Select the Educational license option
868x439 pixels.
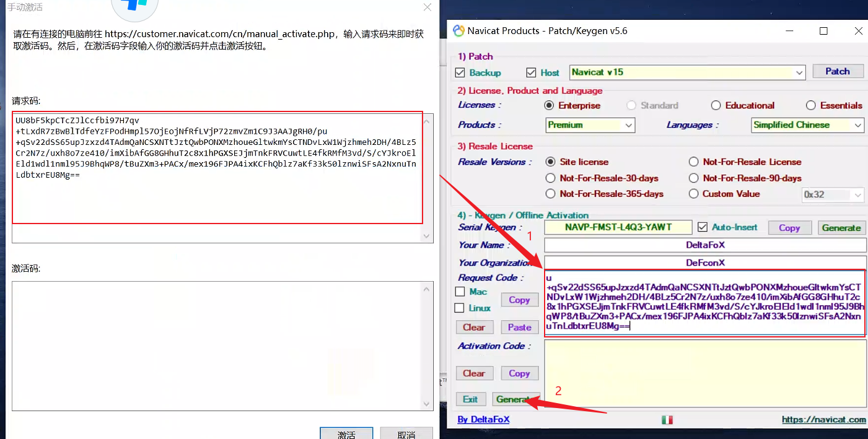[716, 105]
